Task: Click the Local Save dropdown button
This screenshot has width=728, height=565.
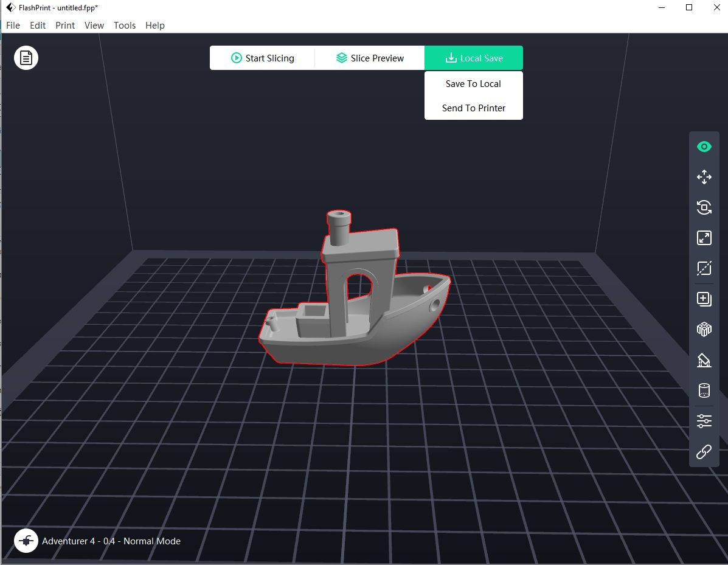Action: (x=474, y=58)
